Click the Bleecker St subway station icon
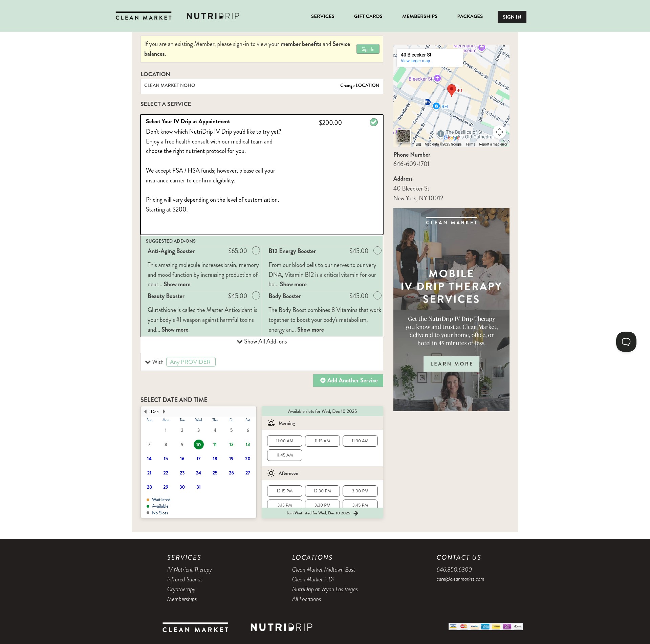650x644 pixels. pos(437,79)
